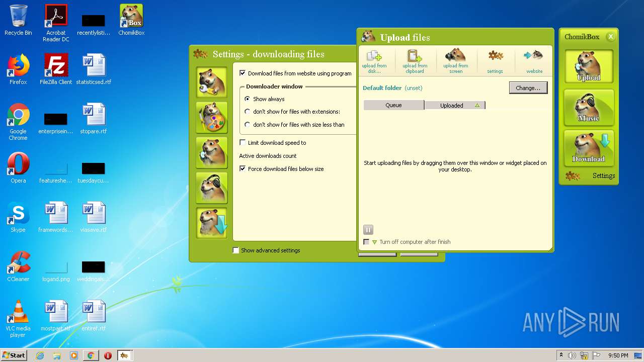Open settings from Upload files toolbar

coord(495,61)
